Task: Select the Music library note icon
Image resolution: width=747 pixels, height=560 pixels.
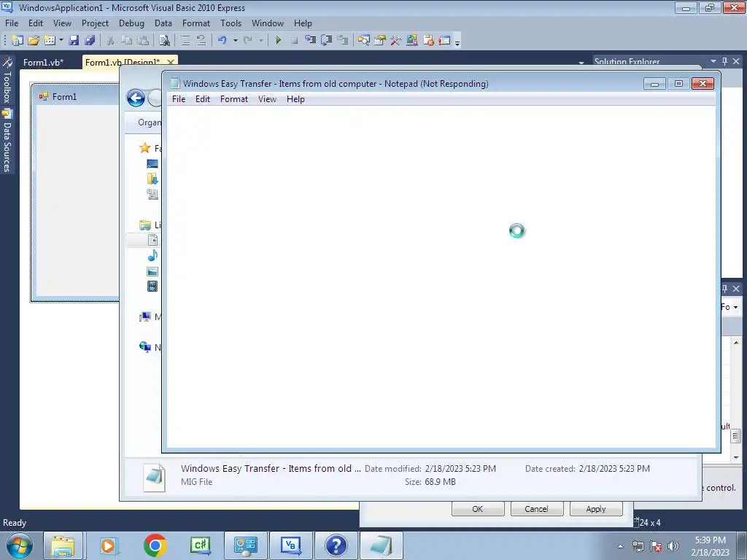Action: coord(152,256)
